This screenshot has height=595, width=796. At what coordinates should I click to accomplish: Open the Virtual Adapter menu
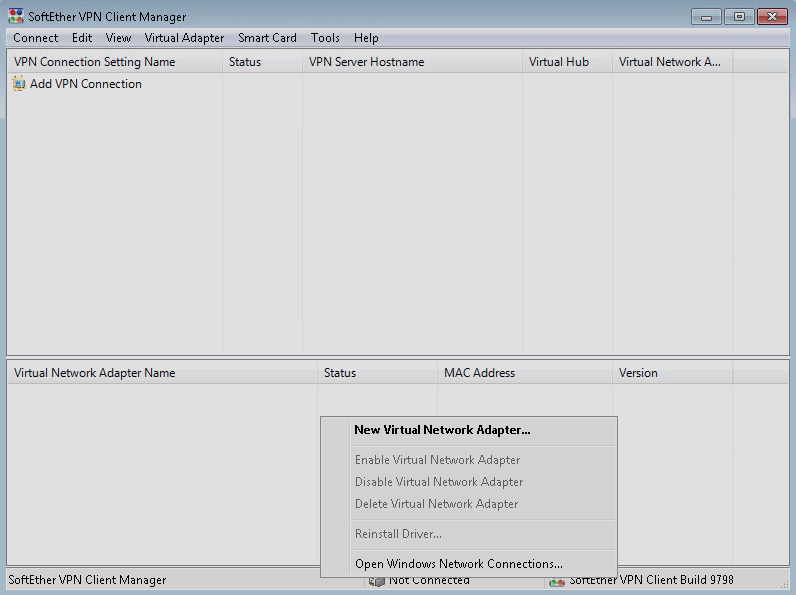point(184,38)
